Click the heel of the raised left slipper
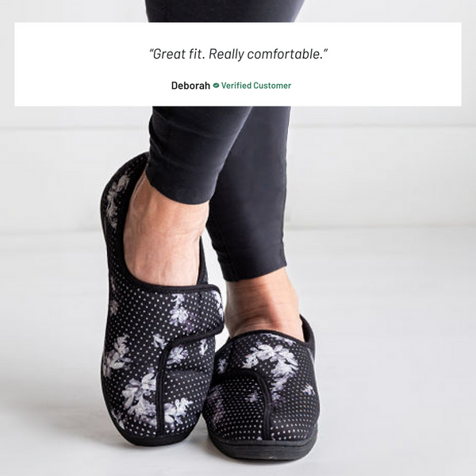Viewport: 476px width, 476px height. (118, 194)
